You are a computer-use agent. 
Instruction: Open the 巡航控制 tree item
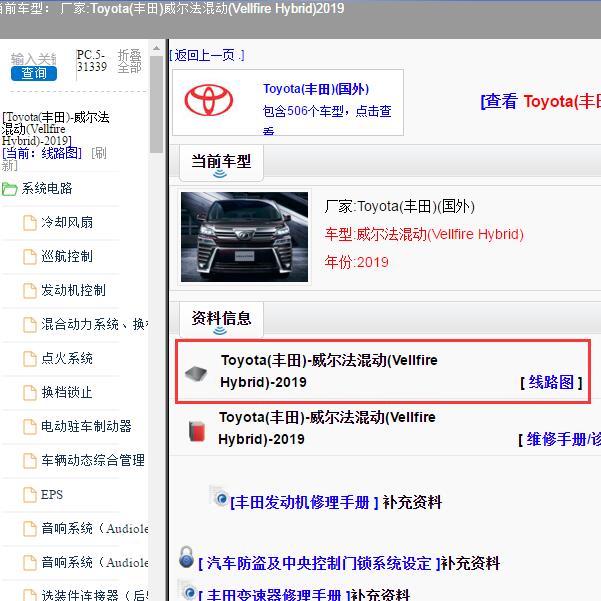67,256
